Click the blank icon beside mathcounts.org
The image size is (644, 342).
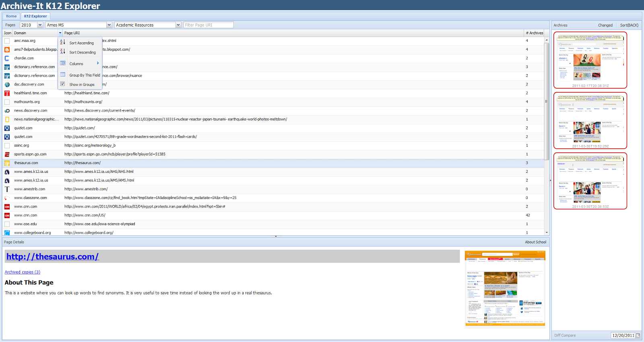7,102
